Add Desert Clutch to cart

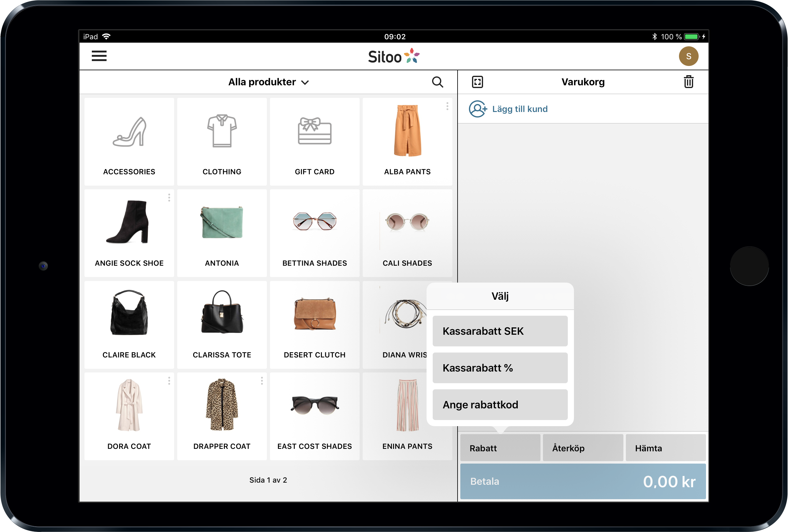point(315,325)
